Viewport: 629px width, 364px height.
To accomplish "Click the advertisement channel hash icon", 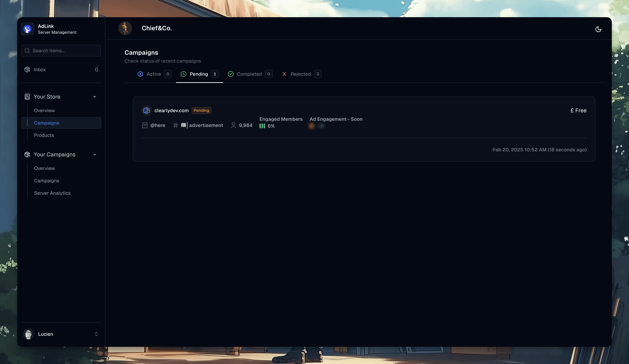I will point(175,125).
